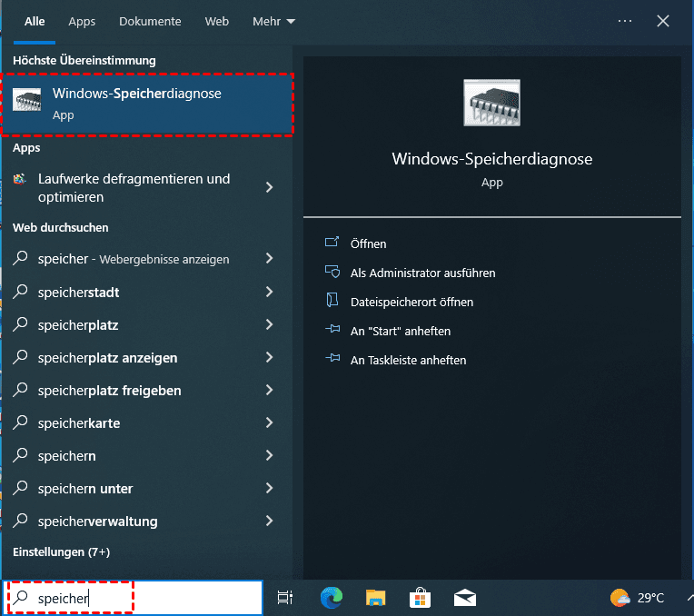The image size is (694, 616).
Task: Click search icon beside speichern
Action: 20,456
